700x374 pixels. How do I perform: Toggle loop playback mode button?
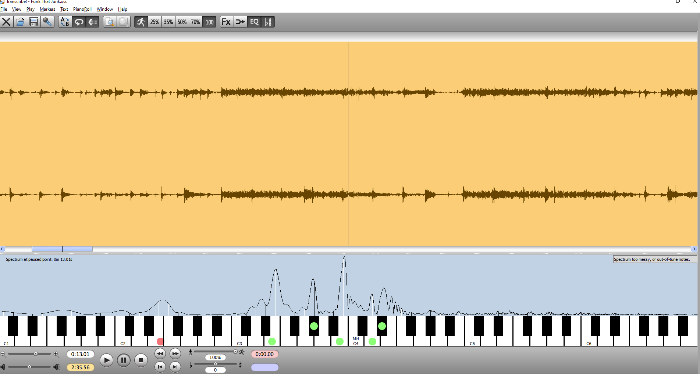tap(79, 22)
